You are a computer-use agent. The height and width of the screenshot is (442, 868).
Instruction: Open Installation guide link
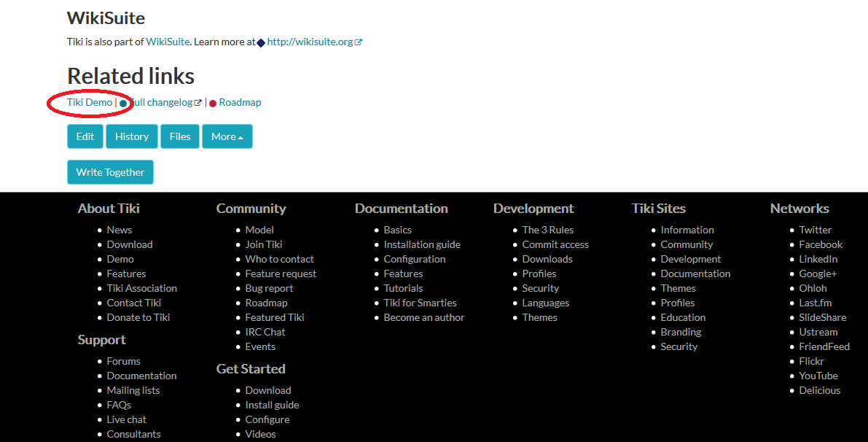click(x=422, y=244)
